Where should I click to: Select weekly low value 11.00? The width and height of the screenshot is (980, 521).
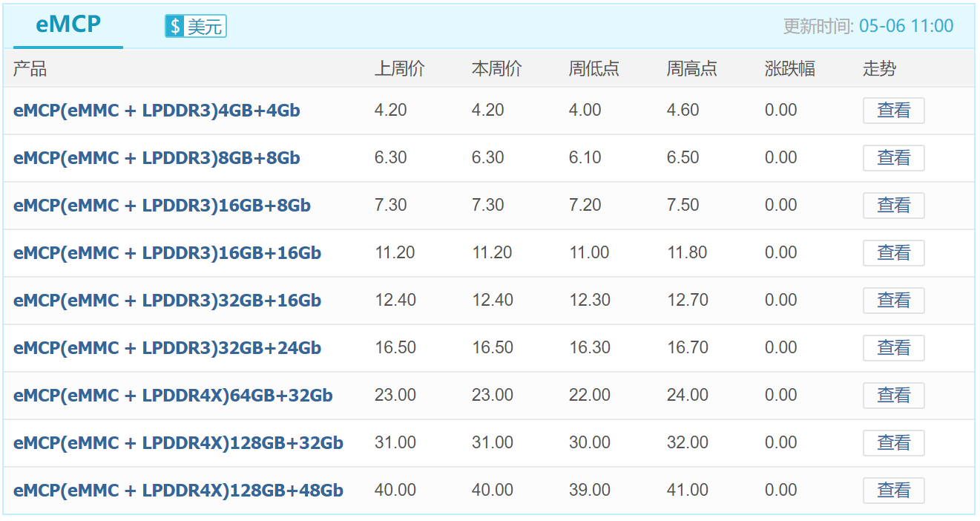click(x=589, y=252)
